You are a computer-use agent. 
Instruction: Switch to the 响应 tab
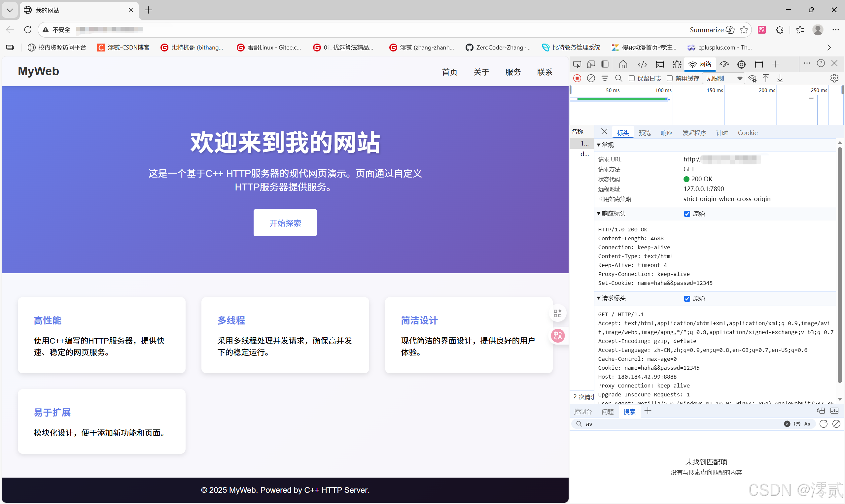pos(666,133)
